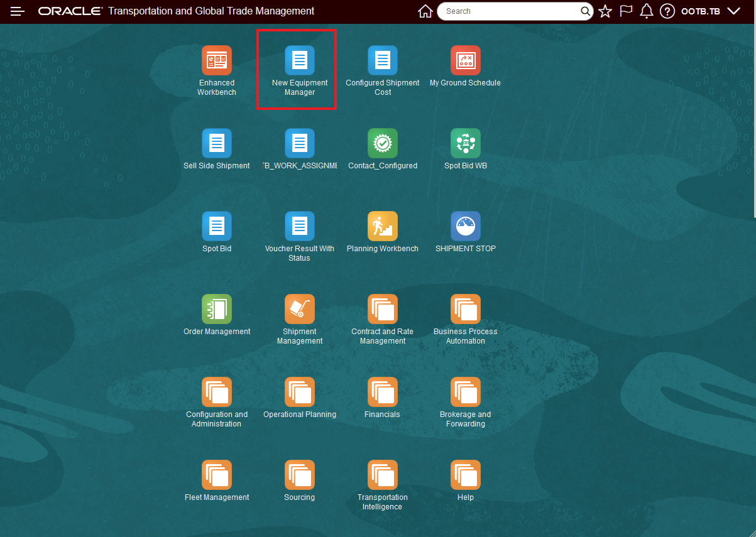Open SHIPMENT STOP gauge tile
756x537 pixels.
point(466,226)
